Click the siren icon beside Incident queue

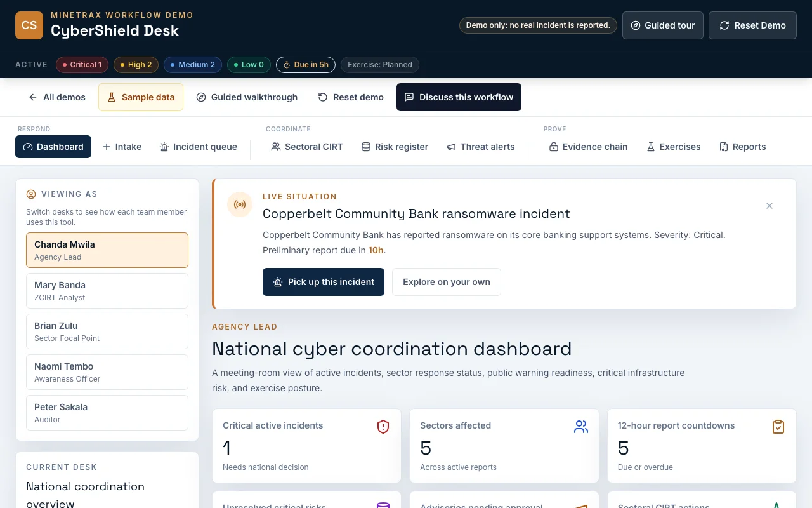click(x=164, y=147)
